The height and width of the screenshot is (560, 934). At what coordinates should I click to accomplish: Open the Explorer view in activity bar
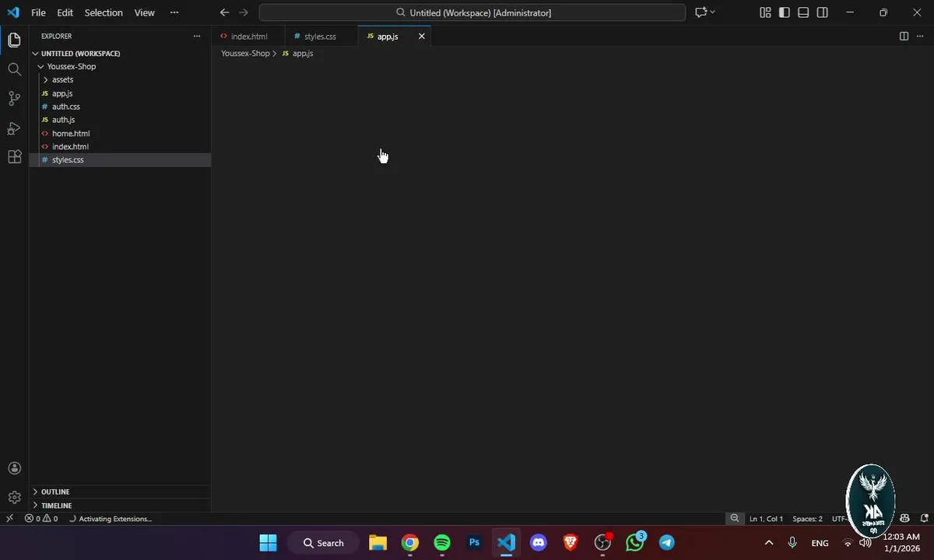click(14, 40)
